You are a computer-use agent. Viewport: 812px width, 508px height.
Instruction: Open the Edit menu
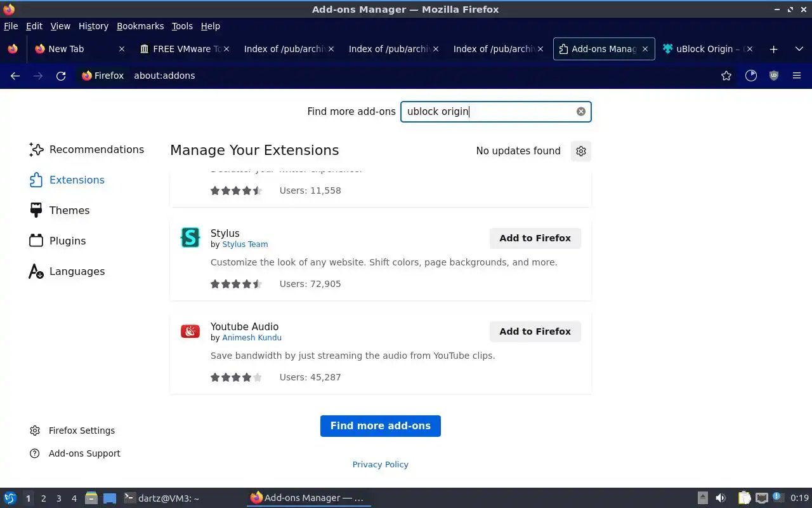(34, 26)
